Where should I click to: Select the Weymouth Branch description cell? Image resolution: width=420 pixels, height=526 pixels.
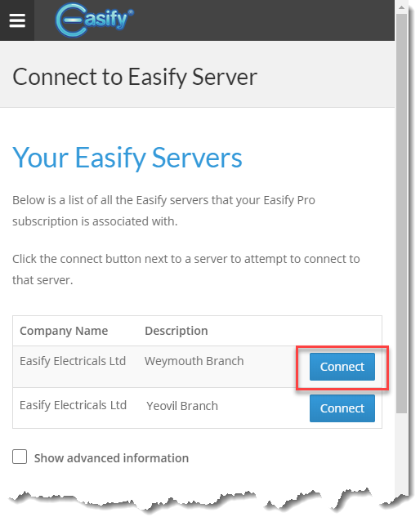(194, 361)
